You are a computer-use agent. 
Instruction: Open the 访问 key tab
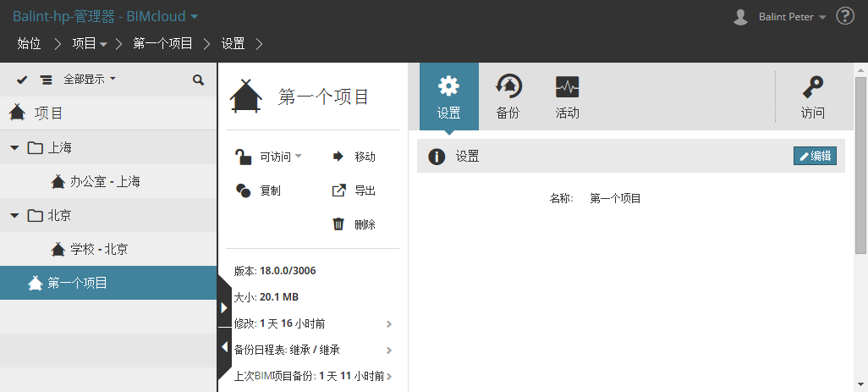point(813,97)
